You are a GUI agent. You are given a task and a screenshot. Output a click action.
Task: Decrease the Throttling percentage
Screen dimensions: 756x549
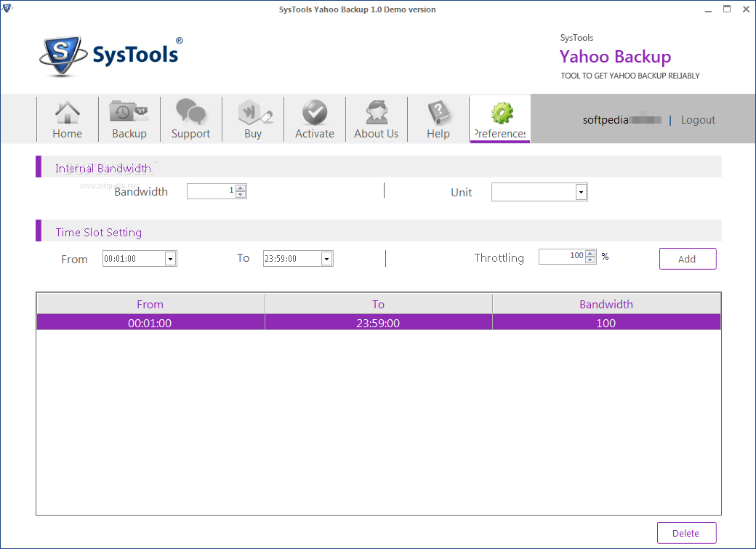coord(590,260)
